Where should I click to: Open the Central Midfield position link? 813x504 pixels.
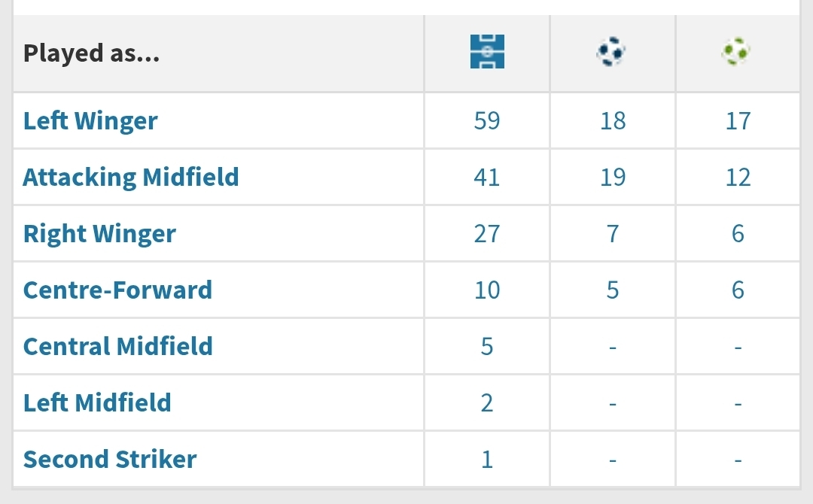(x=117, y=347)
